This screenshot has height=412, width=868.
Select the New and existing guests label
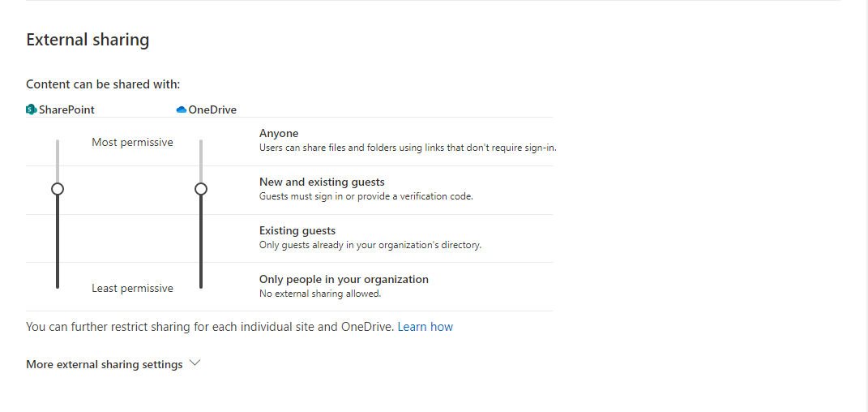(323, 182)
